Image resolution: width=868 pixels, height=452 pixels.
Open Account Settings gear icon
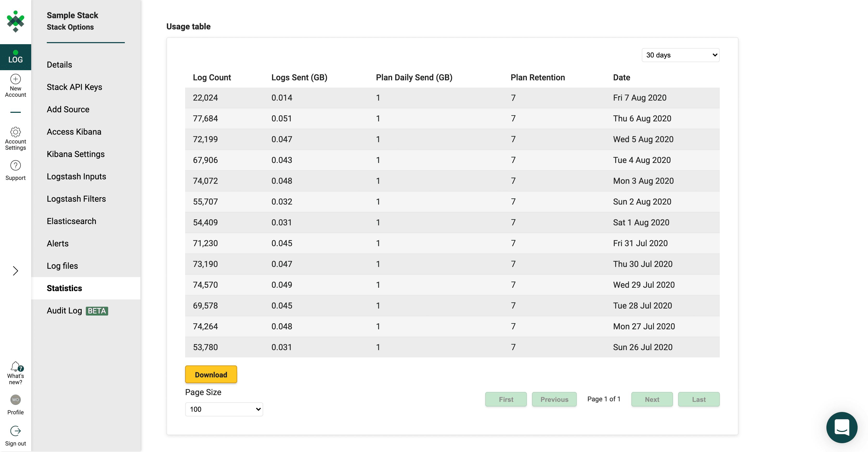(16, 132)
